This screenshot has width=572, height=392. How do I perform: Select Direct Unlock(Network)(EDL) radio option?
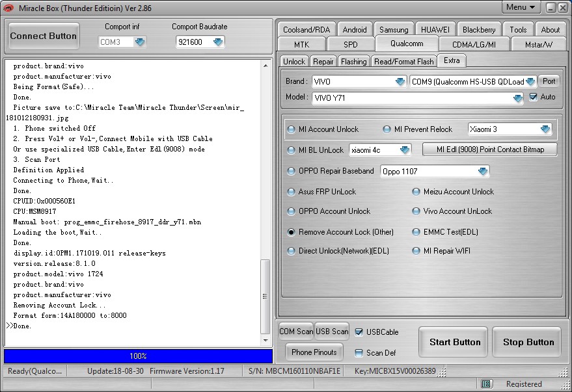click(291, 251)
